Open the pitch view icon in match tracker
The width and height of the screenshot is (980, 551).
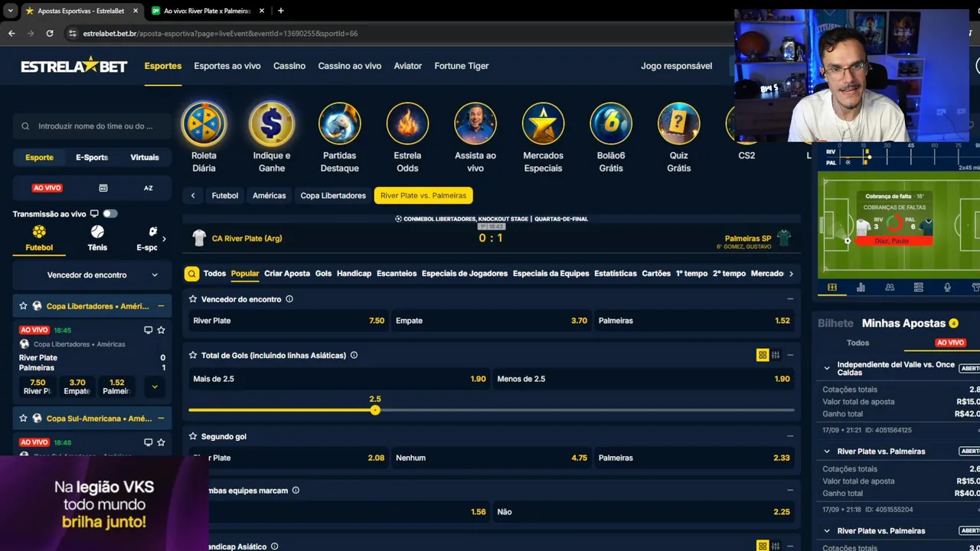(832, 288)
